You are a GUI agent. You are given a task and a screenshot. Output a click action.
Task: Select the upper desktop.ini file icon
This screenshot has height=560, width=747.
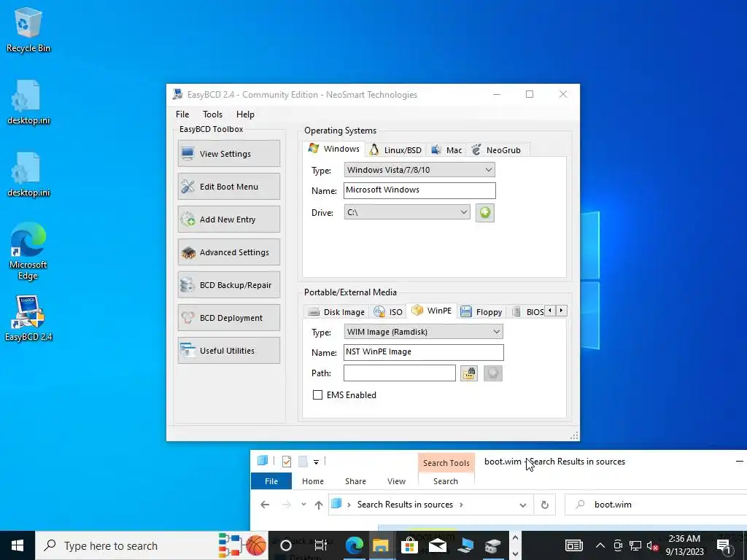(28, 102)
